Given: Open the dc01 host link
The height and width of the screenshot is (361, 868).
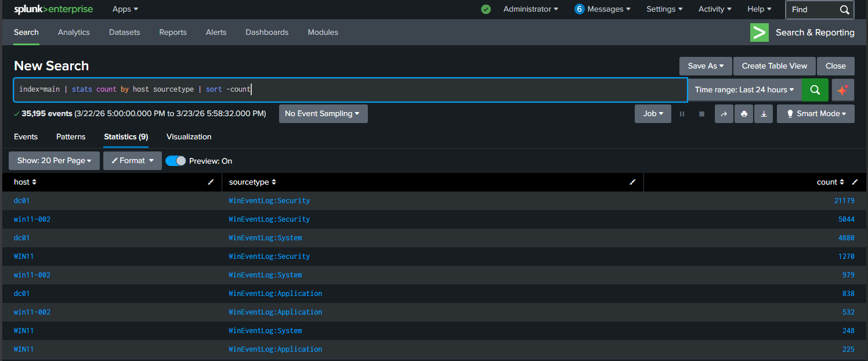Looking at the screenshot, I should pyautogui.click(x=21, y=200).
